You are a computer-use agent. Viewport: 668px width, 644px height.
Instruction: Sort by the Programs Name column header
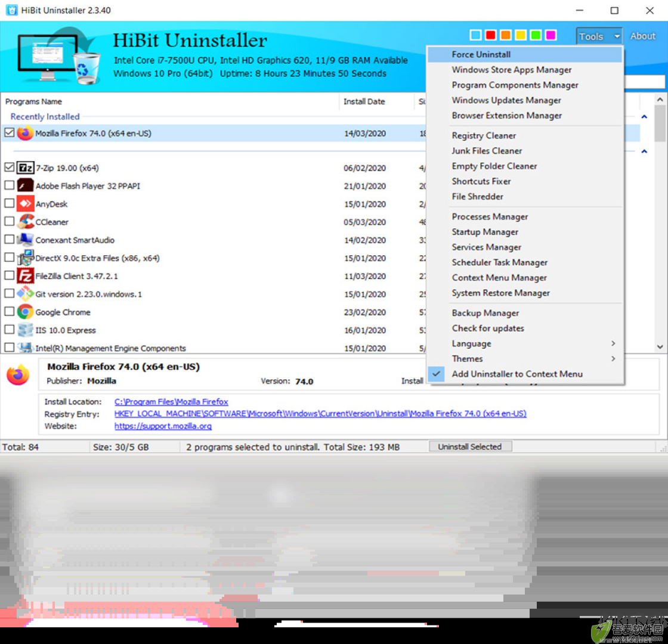[171, 101]
